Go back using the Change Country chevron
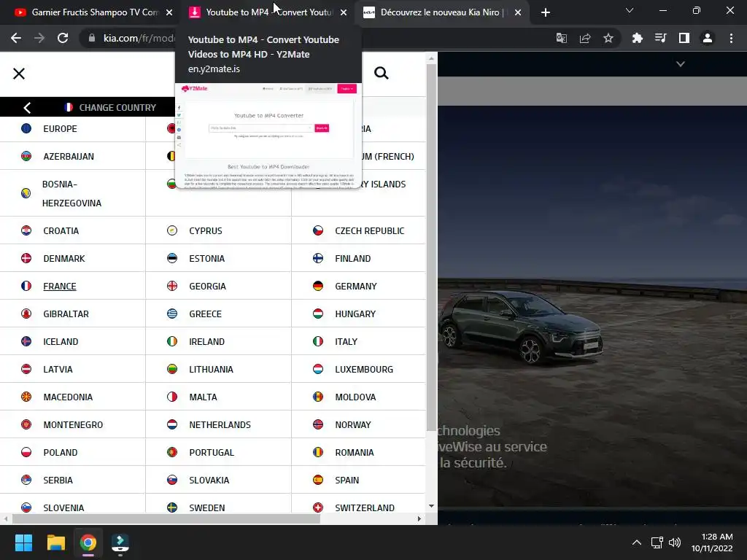This screenshot has width=747, height=560. (27, 108)
